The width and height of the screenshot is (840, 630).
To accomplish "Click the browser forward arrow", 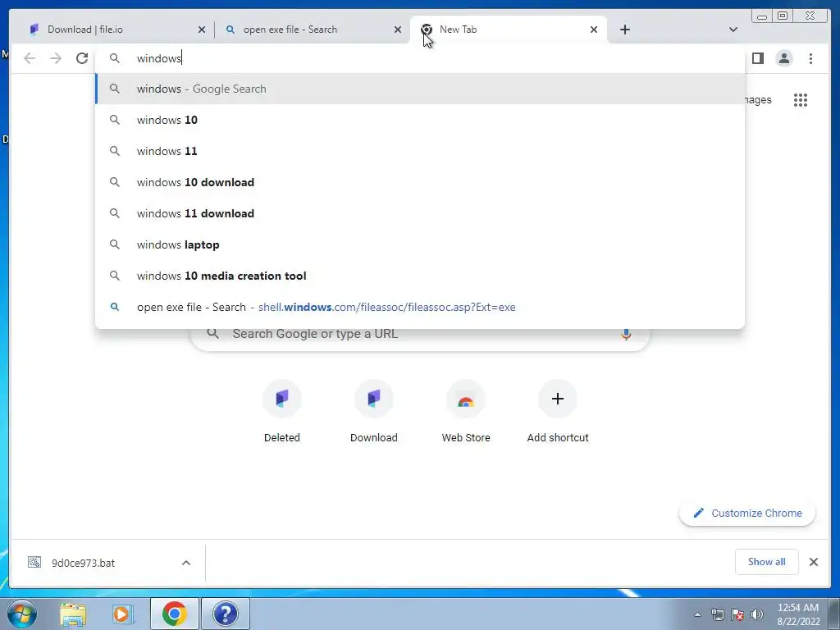I will [x=56, y=58].
